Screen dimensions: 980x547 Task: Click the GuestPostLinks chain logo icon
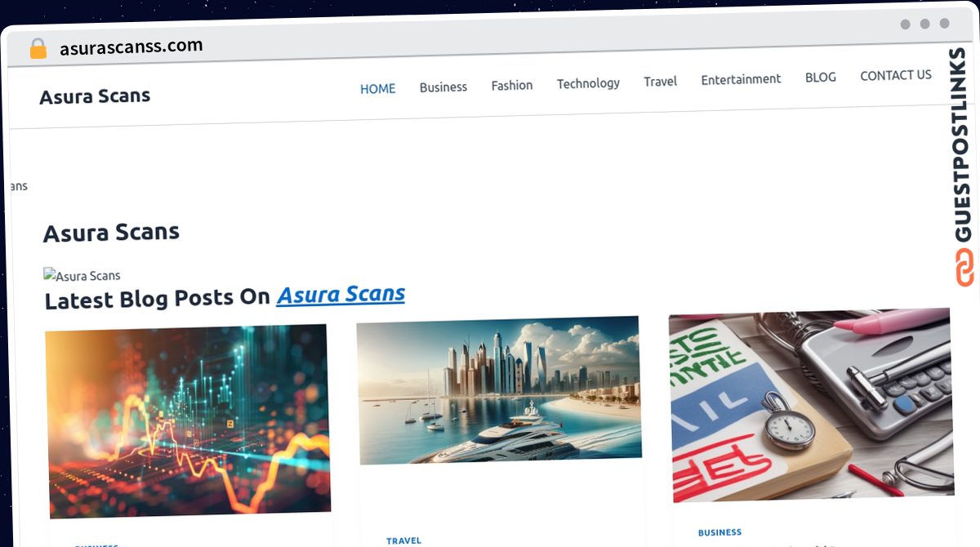point(964,267)
